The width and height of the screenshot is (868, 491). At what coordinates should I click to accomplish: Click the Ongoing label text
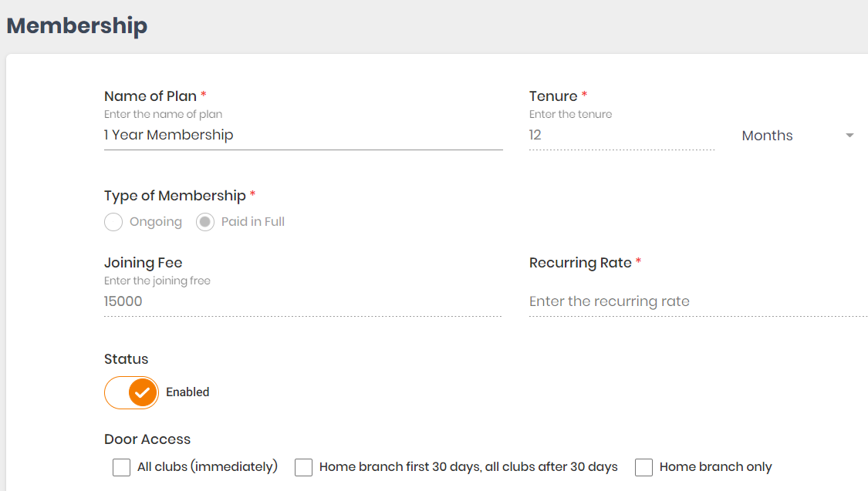[x=156, y=222]
